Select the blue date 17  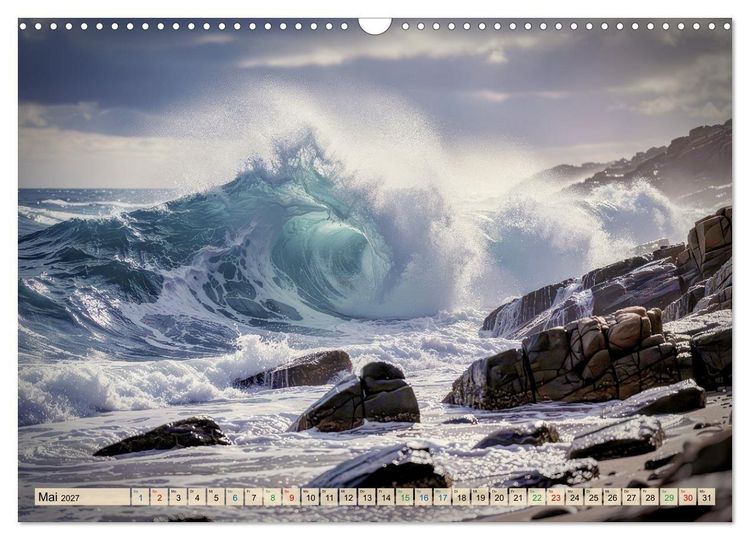click(442, 497)
